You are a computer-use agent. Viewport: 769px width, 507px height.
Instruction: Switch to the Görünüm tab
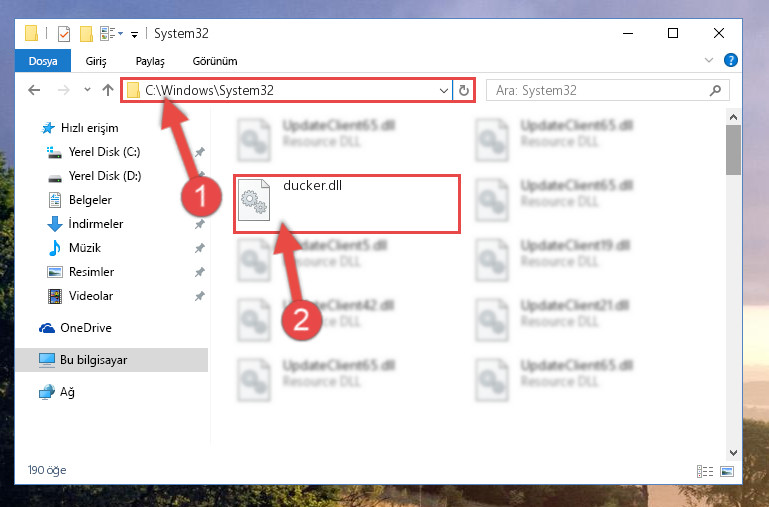215,61
